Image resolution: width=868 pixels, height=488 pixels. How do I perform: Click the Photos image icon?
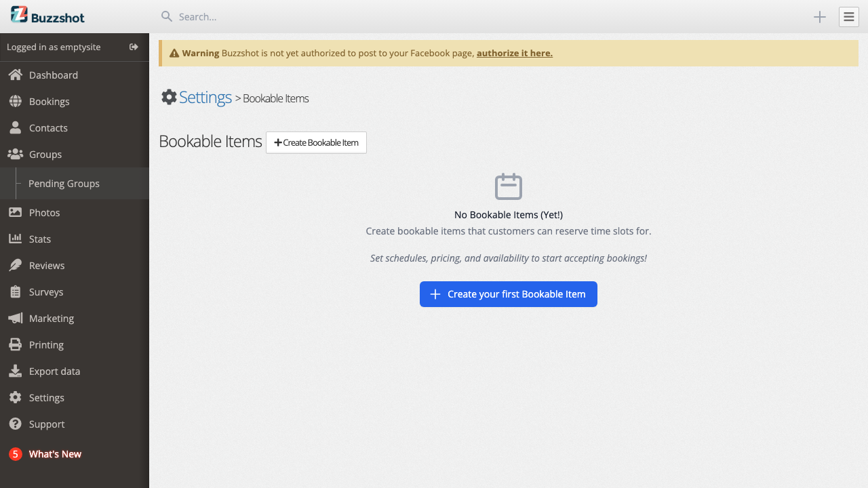coord(15,212)
